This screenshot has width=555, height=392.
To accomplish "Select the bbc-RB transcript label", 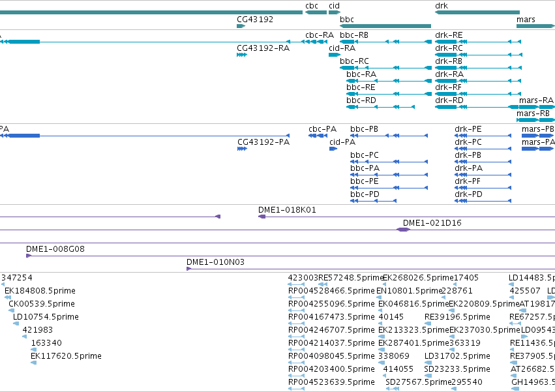I will click(354, 35).
